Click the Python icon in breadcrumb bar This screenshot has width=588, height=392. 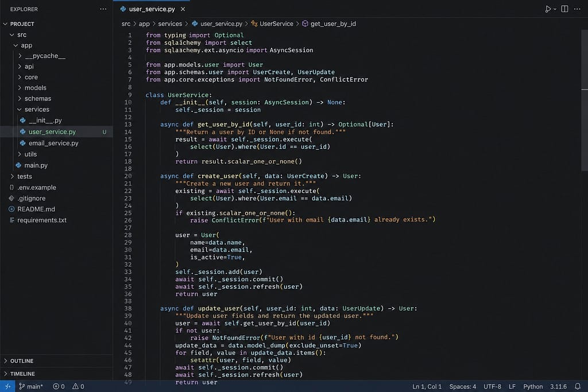195,24
